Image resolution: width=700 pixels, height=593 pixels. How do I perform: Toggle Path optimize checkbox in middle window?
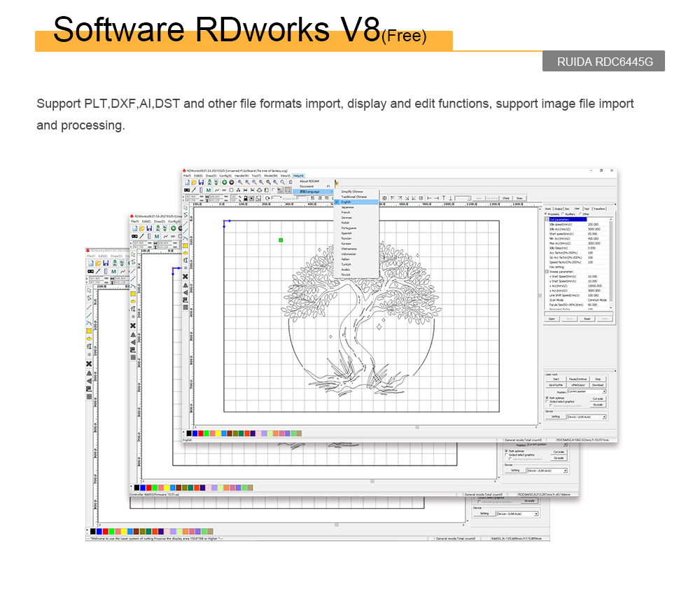pos(506,451)
